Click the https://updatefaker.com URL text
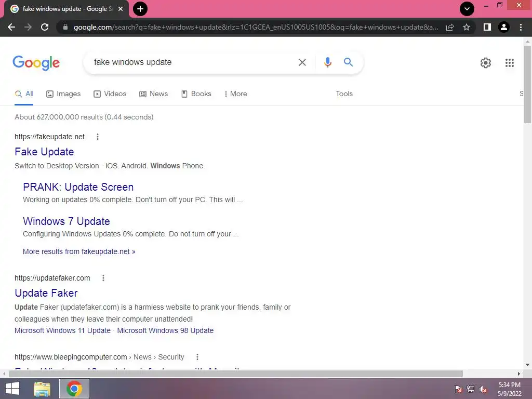Image resolution: width=532 pixels, height=399 pixels. point(52,278)
